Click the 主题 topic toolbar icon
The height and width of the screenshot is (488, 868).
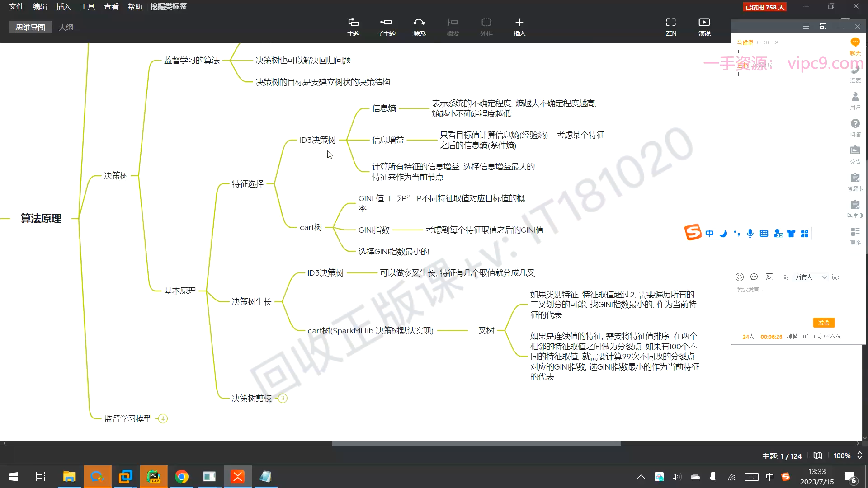point(353,23)
